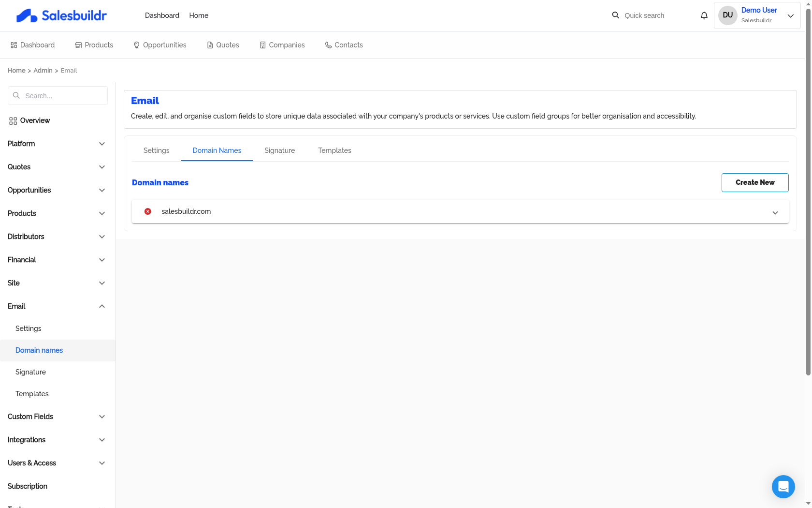Click the salesbuildr.com domain name text
The width and height of the screenshot is (812, 508).
(x=186, y=211)
